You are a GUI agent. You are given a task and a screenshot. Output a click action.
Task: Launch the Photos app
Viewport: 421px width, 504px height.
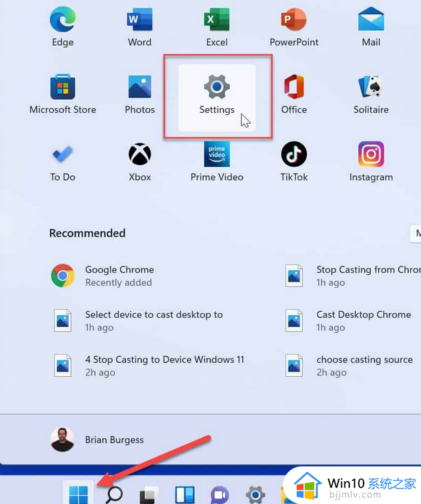[x=139, y=95]
